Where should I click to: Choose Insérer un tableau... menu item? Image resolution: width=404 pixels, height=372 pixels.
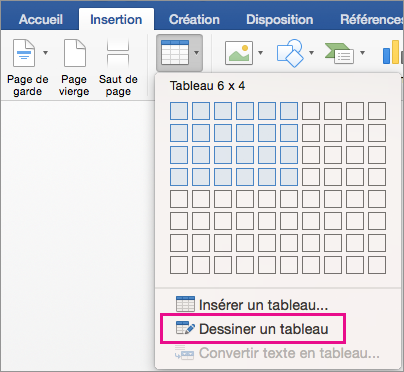[x=263, y=305]
